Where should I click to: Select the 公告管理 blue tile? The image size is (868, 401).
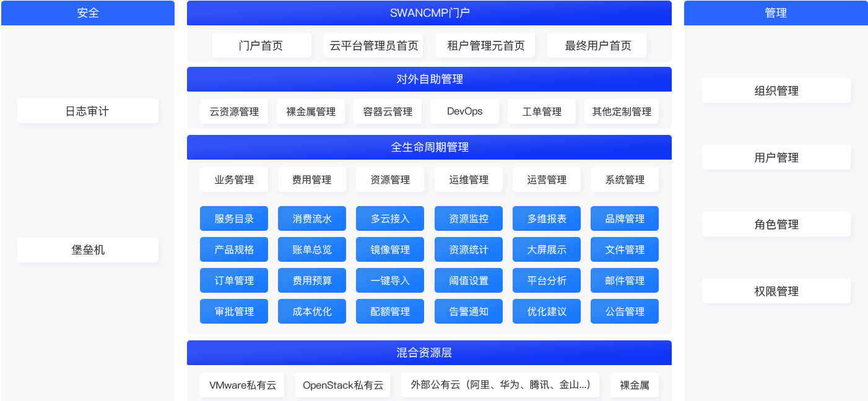click(x=625, y=311)
